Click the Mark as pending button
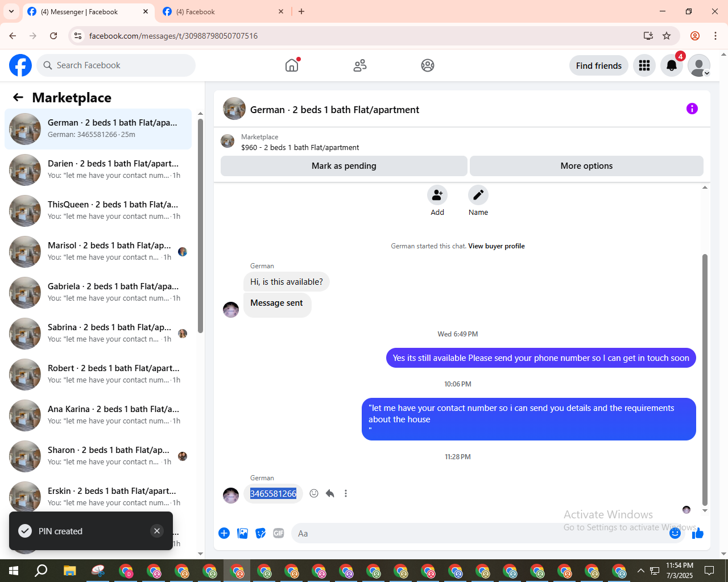Viewport: 728px width, 582px height. 344,166
